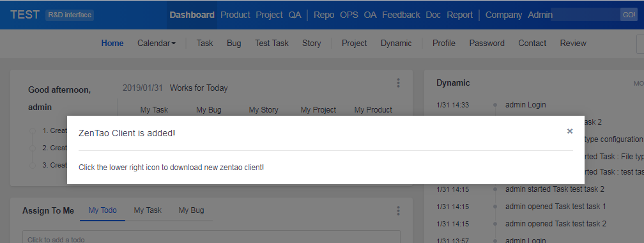Expand the Calendar dropdown
The height and width of the screenshot is (243, 644).
[157, 43]
